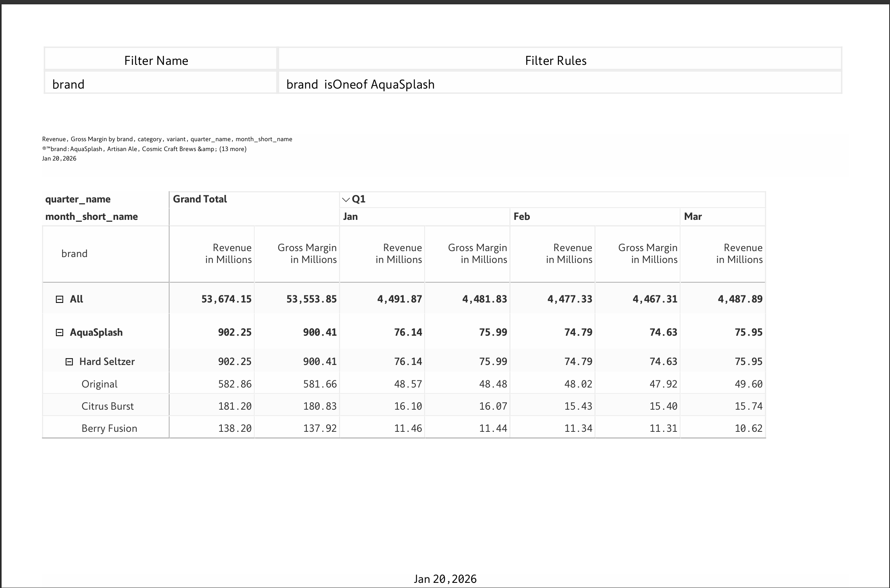The image size is (890, 588).
Task: Click AquaSplash Grand Total Gross Margin 900.41
Action: tap(320, 332)
